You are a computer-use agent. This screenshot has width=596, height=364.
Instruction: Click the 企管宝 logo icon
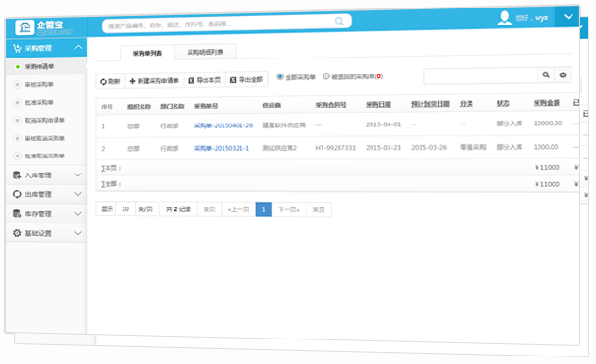25,27
